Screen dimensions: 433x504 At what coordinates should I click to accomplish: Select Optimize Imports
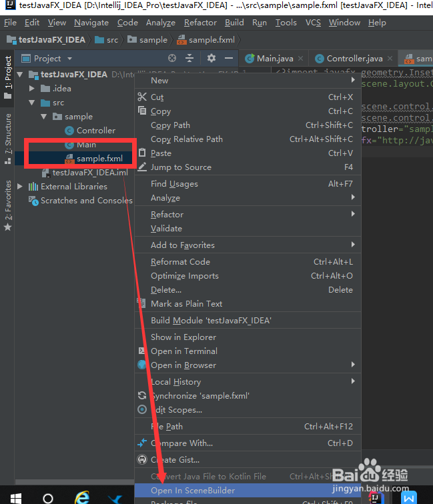248,276
